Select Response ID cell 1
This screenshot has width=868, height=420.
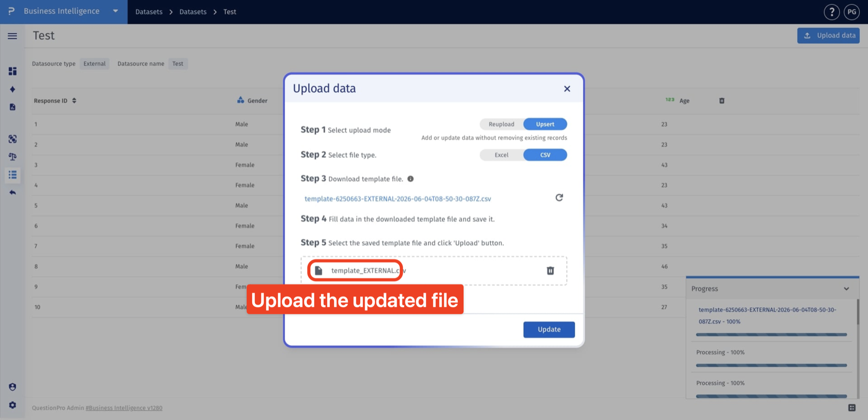tap(36, 124)
